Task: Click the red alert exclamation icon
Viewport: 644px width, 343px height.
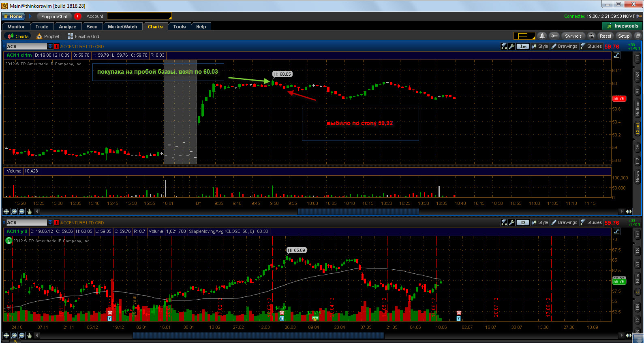Action: [x=77, y=16]
